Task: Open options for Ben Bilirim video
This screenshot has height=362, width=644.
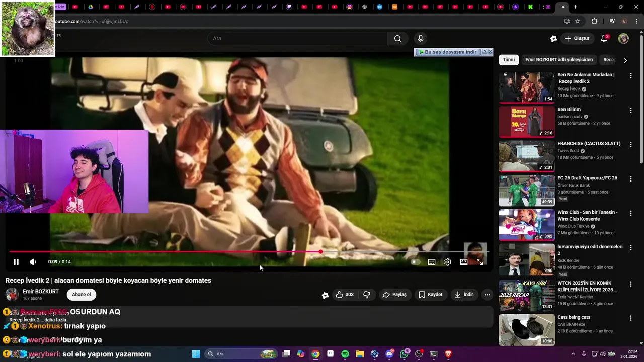Action: click(x=631, y=110)
